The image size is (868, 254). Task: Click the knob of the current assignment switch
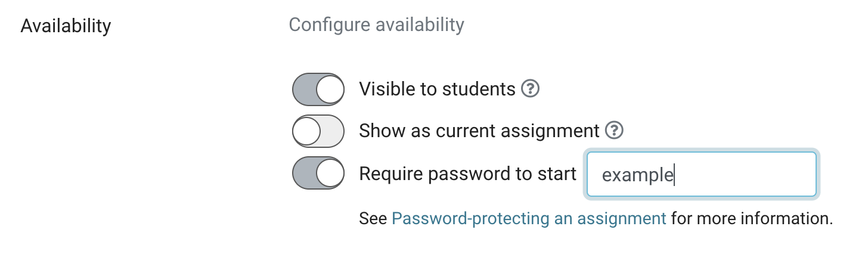point(307,131)
